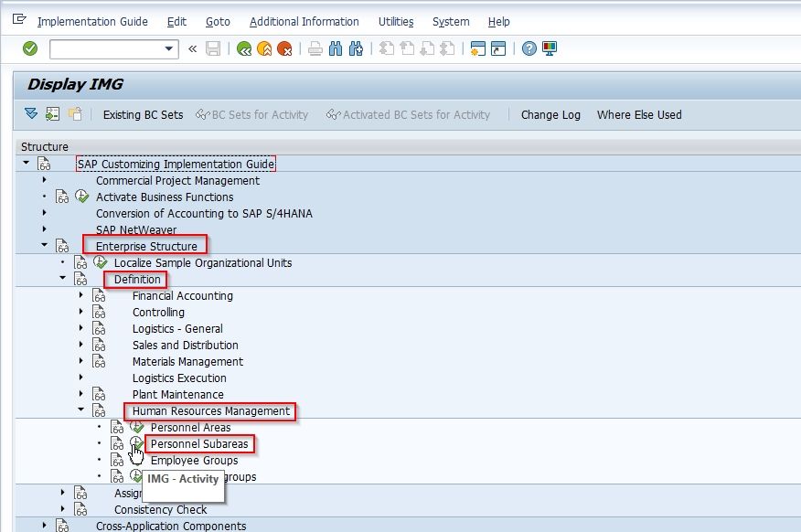Open the Edit menu
This screenshot has width=801, height=532.
176,21
